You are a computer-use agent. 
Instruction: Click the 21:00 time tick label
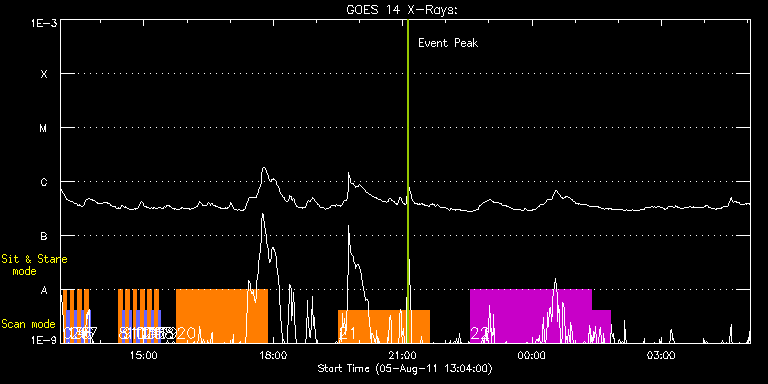pyautogui.click(x=403, y=355)
